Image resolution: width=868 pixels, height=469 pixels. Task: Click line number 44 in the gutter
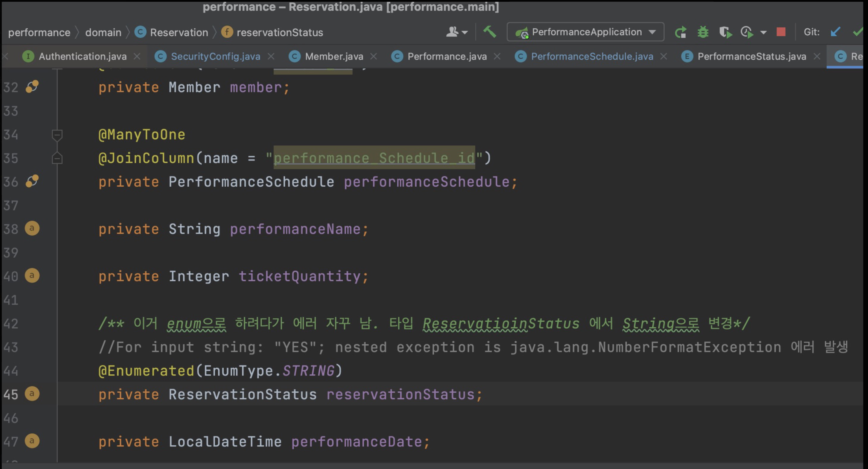[11, 371]
